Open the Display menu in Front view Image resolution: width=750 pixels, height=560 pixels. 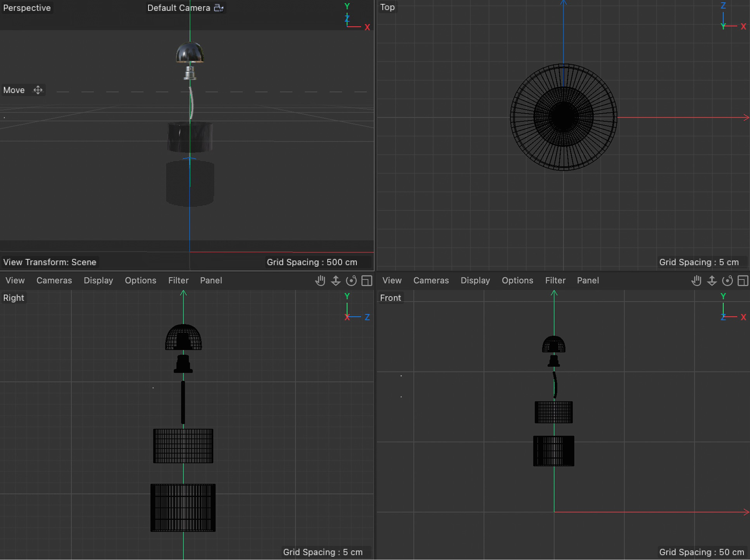pos(475,280)
